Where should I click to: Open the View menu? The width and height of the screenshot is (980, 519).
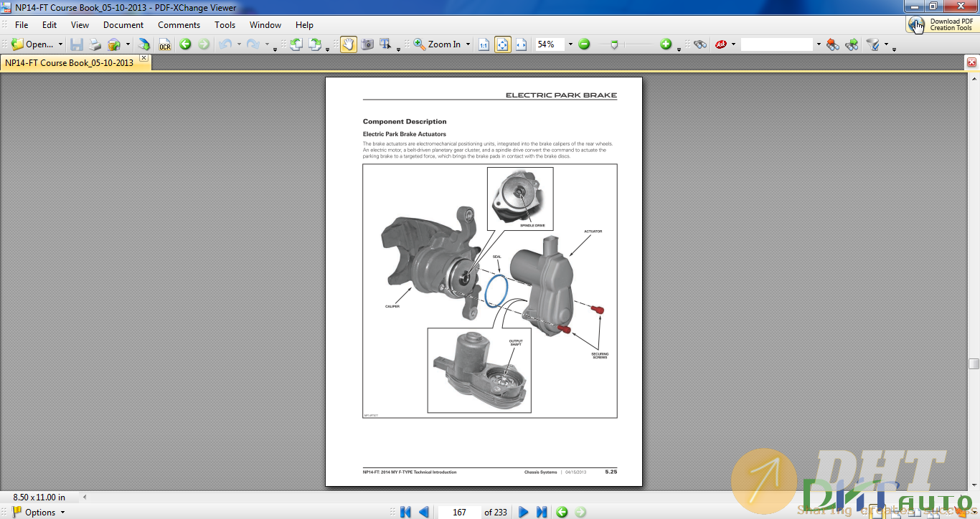(x=80, y=24)
